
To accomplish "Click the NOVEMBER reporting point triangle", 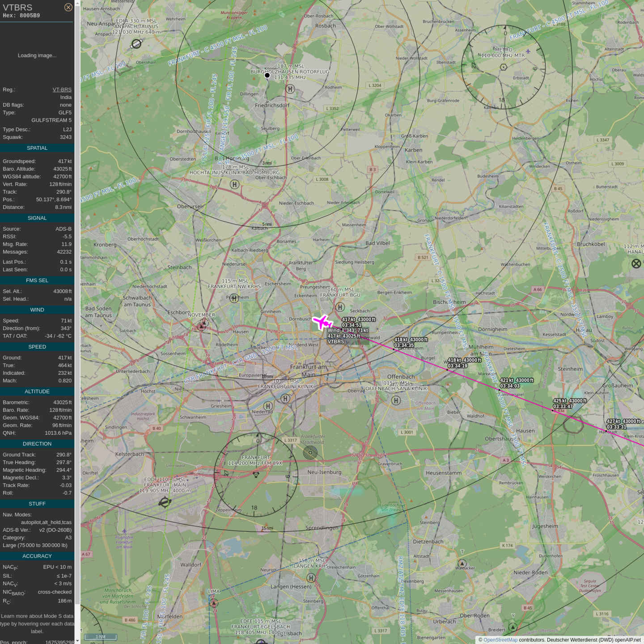I will coord(202,326).
